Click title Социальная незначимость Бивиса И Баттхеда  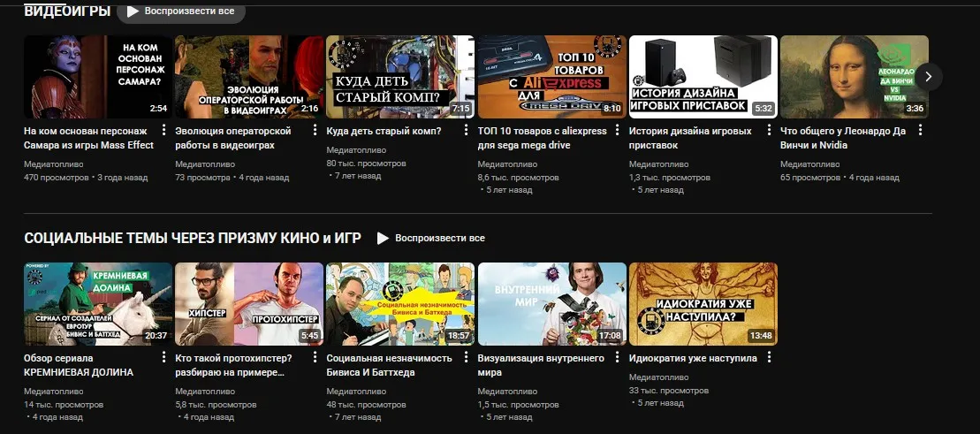coord(389,365)
